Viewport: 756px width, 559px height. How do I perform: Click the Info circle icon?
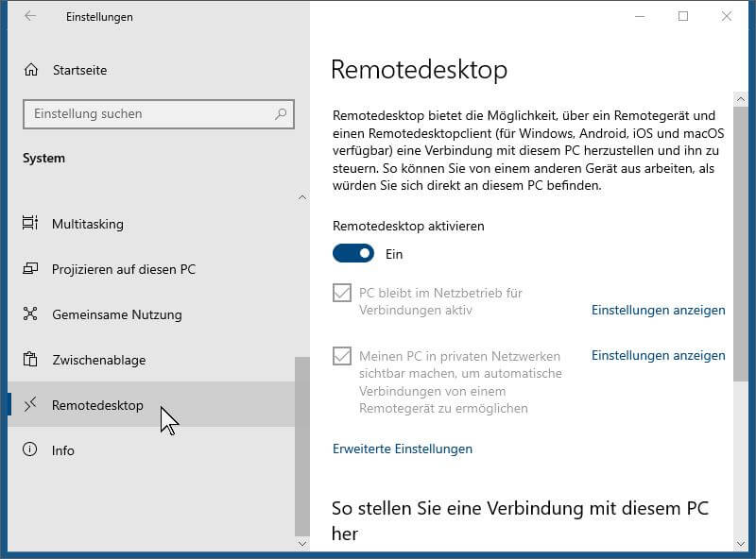pos(30,449)
